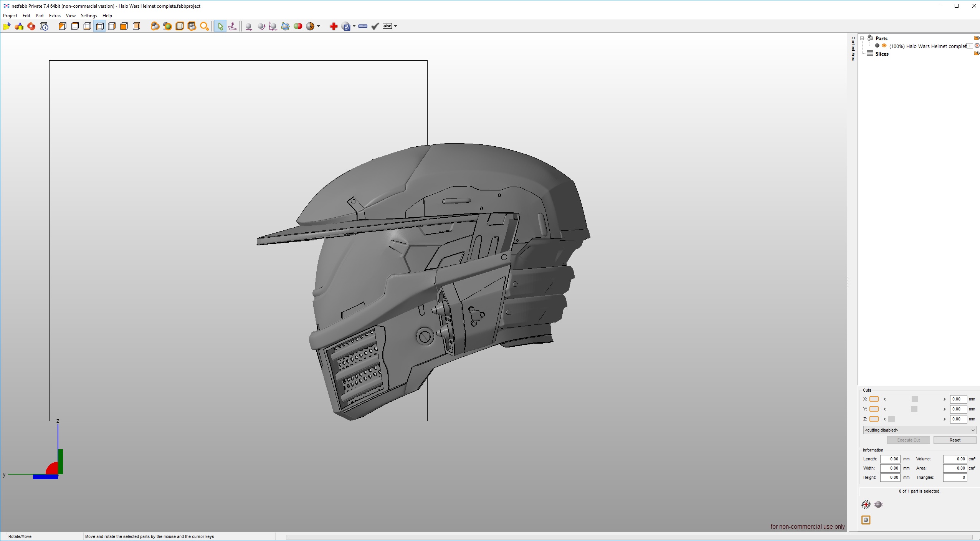
Task: Open the part analysis sphere icon
Action: click(x=346, y=26)
